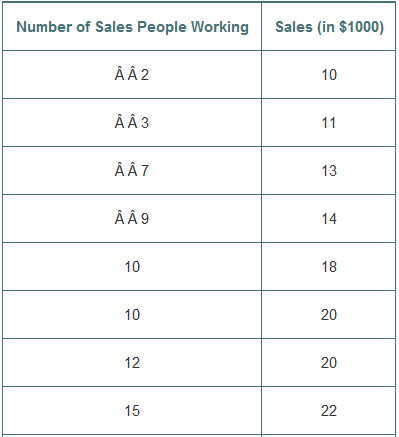Select the sales value 10 cell
Viewport: 399px width, 437px height.
click(329, 75)
